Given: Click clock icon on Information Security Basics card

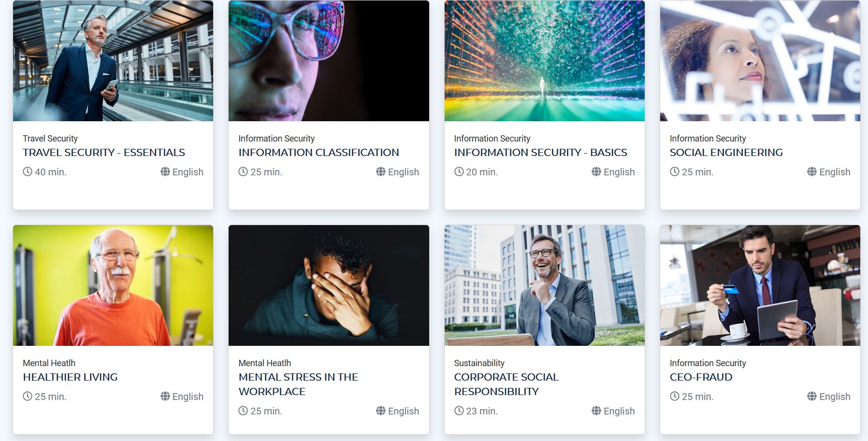Looking at the screenshot, I should click(x=459, y=171).
